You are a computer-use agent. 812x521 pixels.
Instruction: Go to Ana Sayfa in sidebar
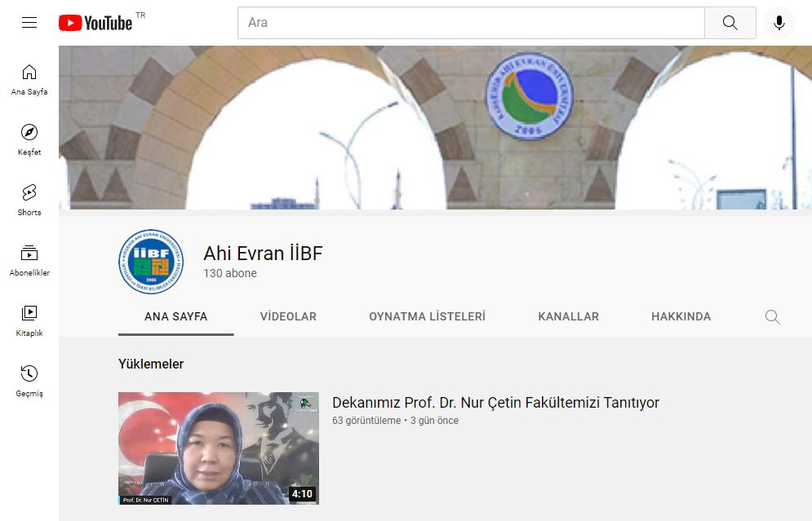(x=29, y=80)
